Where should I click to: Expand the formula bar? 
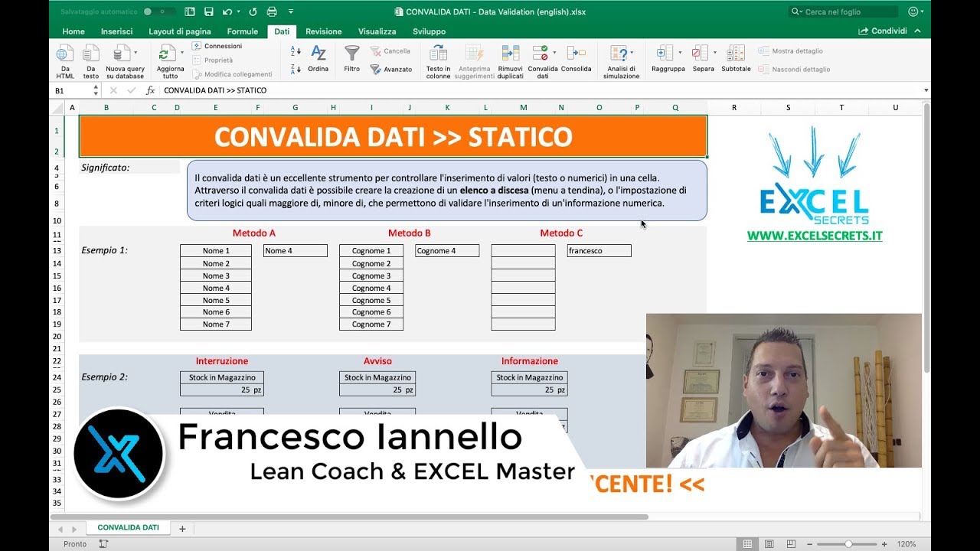click(x=926, y=90)
